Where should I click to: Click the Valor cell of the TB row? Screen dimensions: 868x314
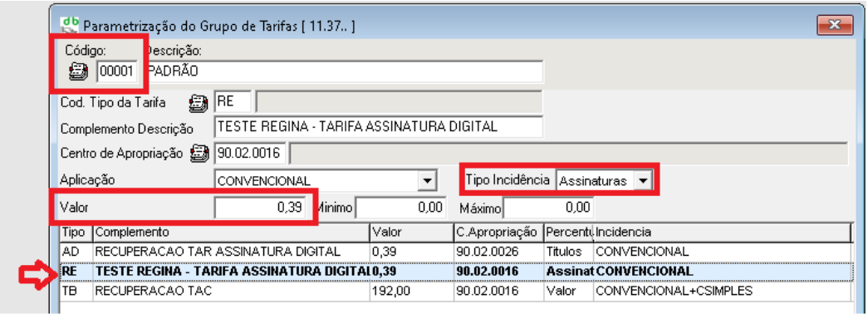point(411,292)
